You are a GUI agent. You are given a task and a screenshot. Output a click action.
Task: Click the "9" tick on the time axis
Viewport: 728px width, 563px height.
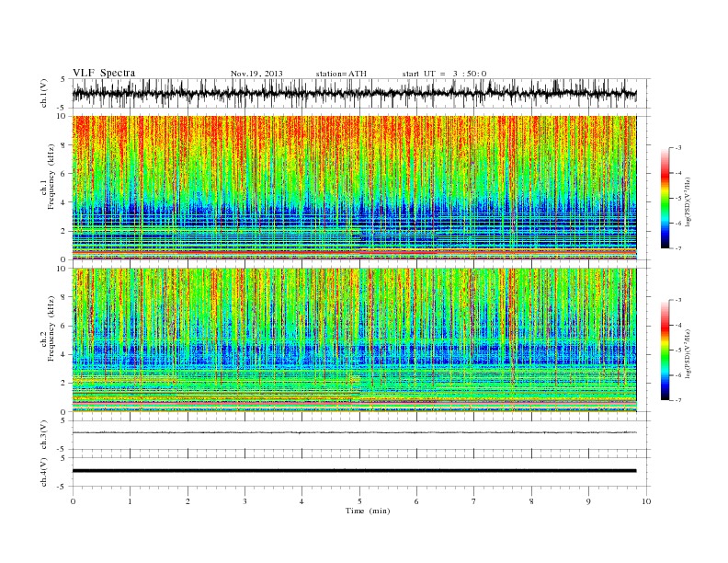[588, 501]
